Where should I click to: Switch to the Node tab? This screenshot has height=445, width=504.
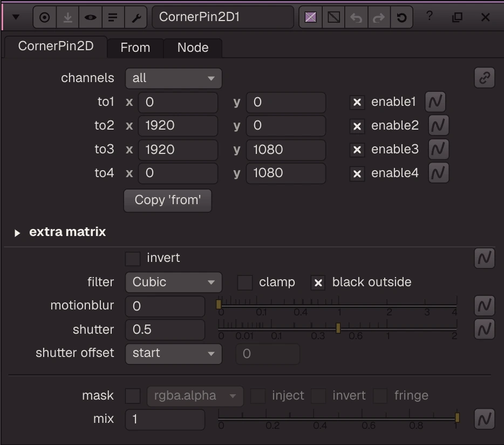point(193,48)
